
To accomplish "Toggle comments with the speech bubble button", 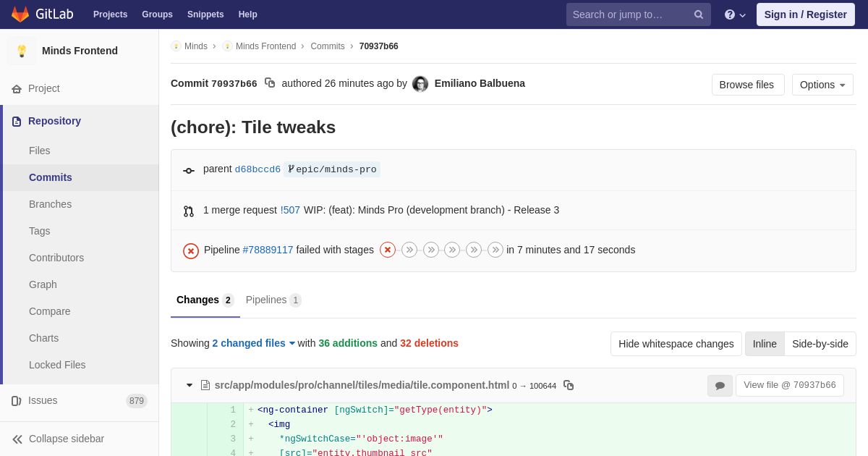I will pyautogui.click(x=720, y=386).
